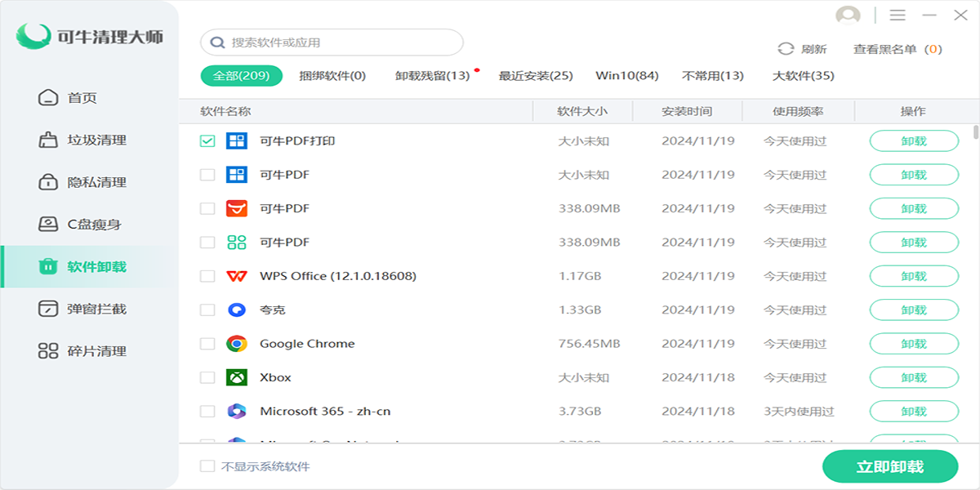Screen dimensions: 980x490
Task: Click the 立即卸载 button
Action: click(x=890, y=466)
